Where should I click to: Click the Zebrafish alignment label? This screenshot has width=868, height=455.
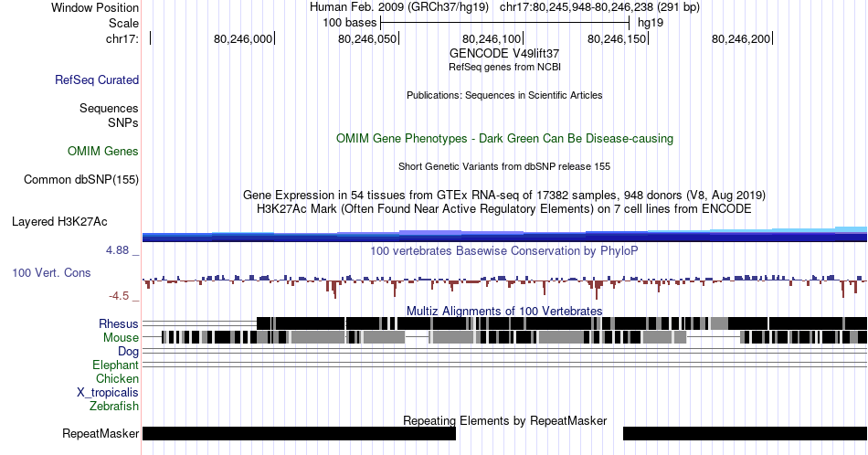point(114,406)
